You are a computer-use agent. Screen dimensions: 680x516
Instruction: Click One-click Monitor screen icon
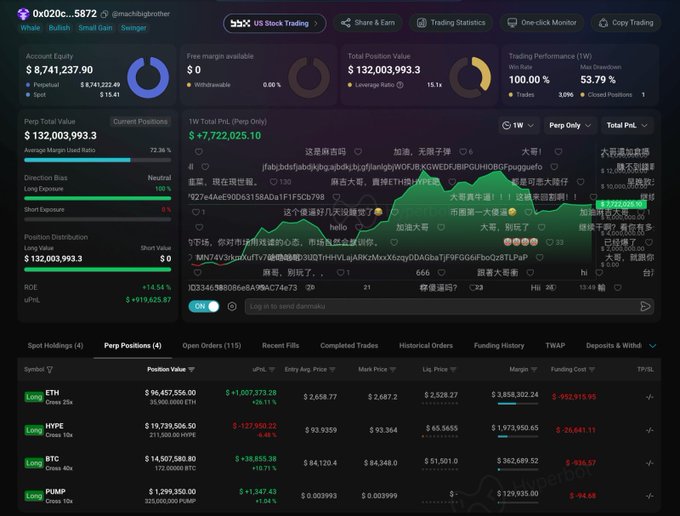tap(512, 23)
